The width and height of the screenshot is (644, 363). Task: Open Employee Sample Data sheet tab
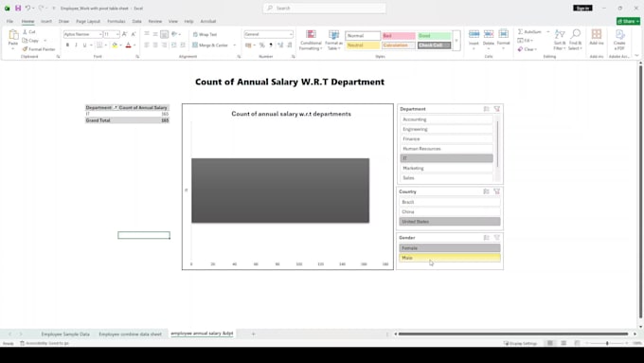(65, 335)
